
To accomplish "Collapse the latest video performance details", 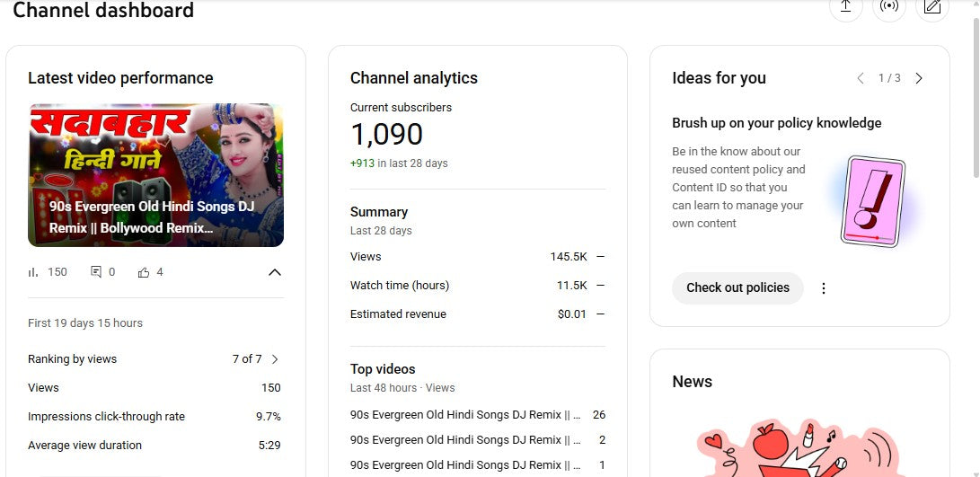I will [275, 272].
